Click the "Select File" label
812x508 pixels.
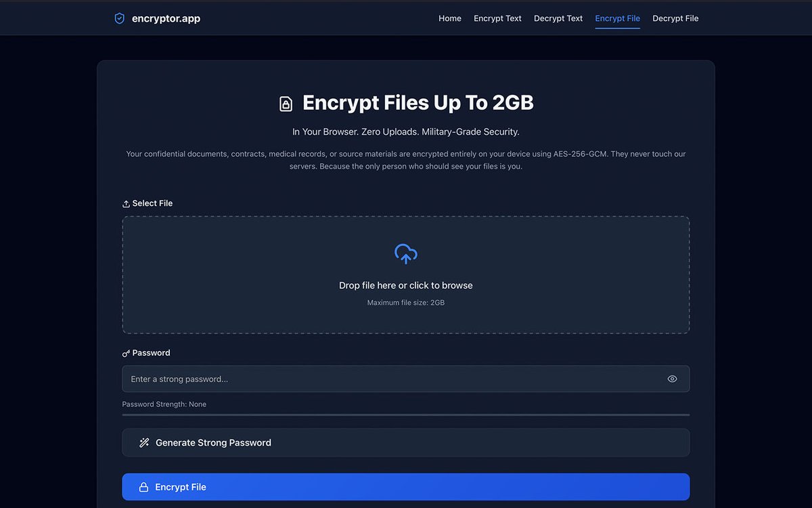[x=152, y=203]
